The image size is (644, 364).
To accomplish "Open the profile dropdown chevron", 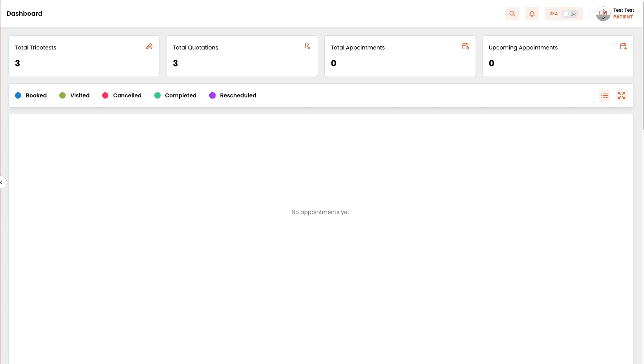I will [x=604, y=18].
